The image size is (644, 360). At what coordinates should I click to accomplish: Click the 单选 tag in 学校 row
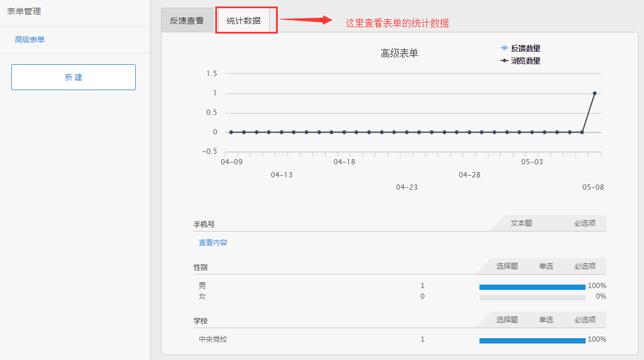[x=546, y=320]
